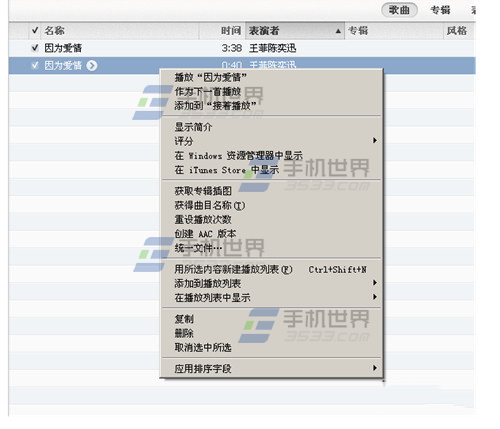Image resolution: width=500 pixels, height=429 pixels.
Task: Sort by the 风格 column header
Action: click(459, 31)
